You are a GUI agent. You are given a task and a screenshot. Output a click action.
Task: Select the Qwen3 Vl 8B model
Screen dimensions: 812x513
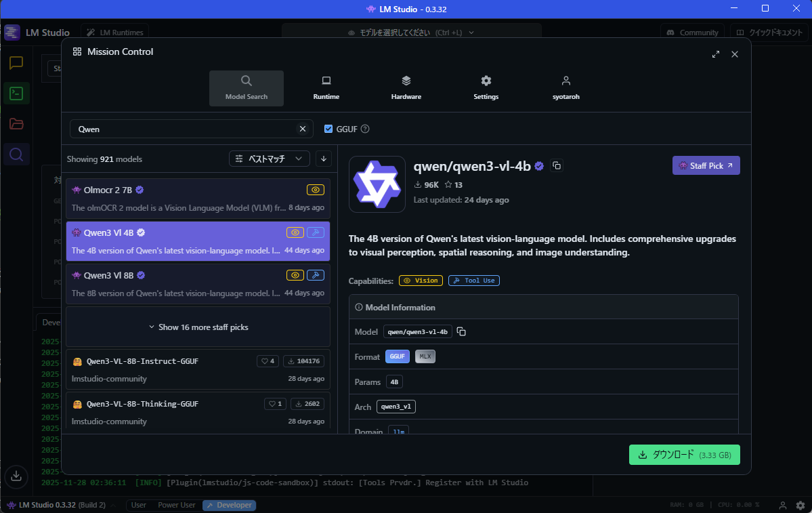point(198,283)
